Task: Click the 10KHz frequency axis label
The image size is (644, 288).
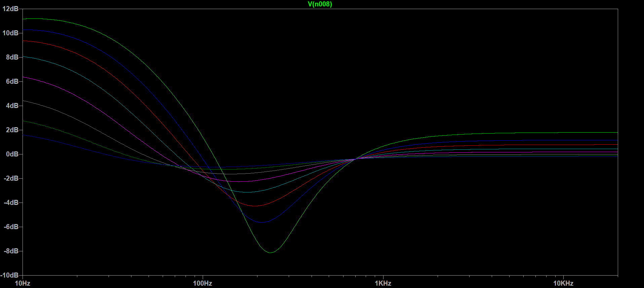Action: 563,283
